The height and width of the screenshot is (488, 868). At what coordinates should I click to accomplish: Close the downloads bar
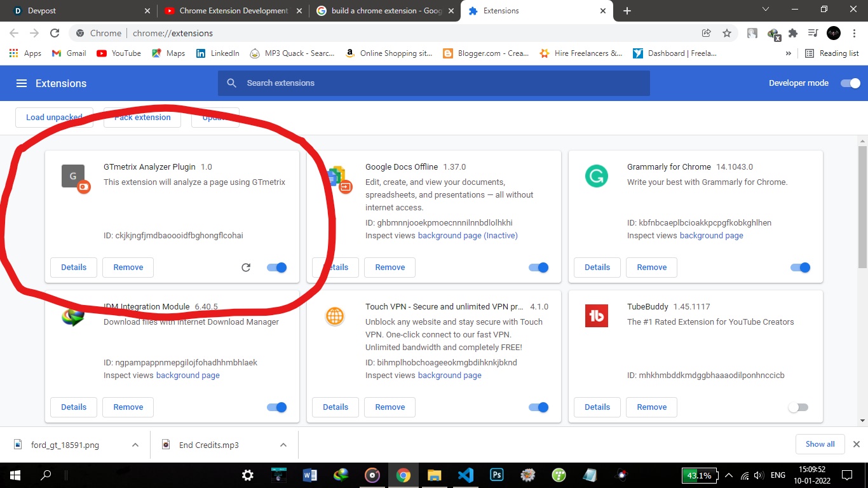click(x=856, y=444)
